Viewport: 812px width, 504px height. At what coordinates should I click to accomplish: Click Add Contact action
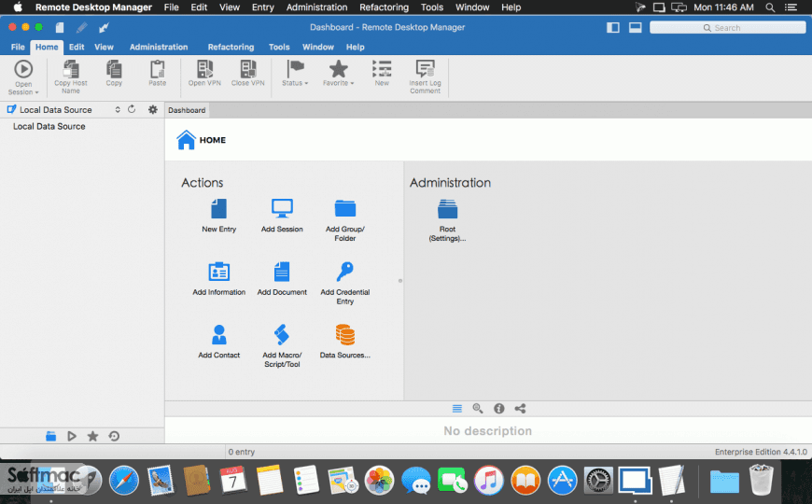coord(219,342)
